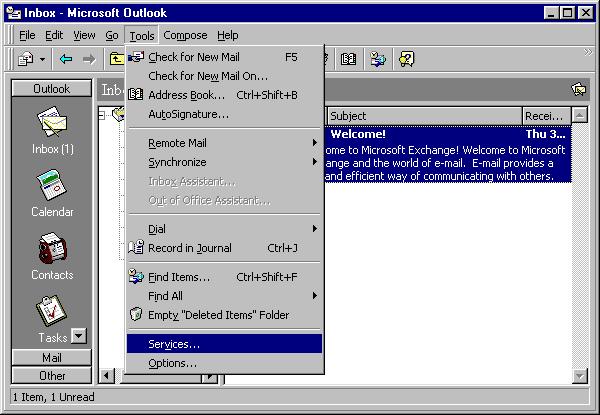The height and width of the screenshot is (415, 600).
Task: Open the Calendar shortcut icon
Action: 52,185
